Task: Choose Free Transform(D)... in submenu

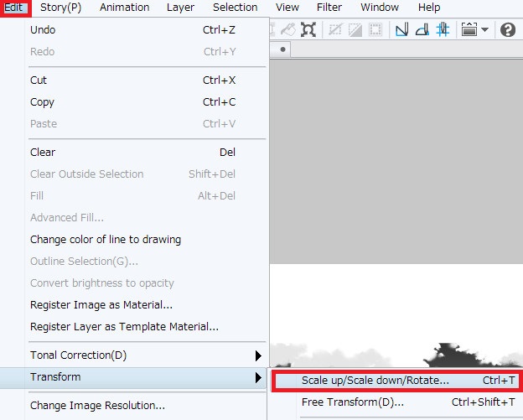Action: pyautogui.click(x=396, y=402)
